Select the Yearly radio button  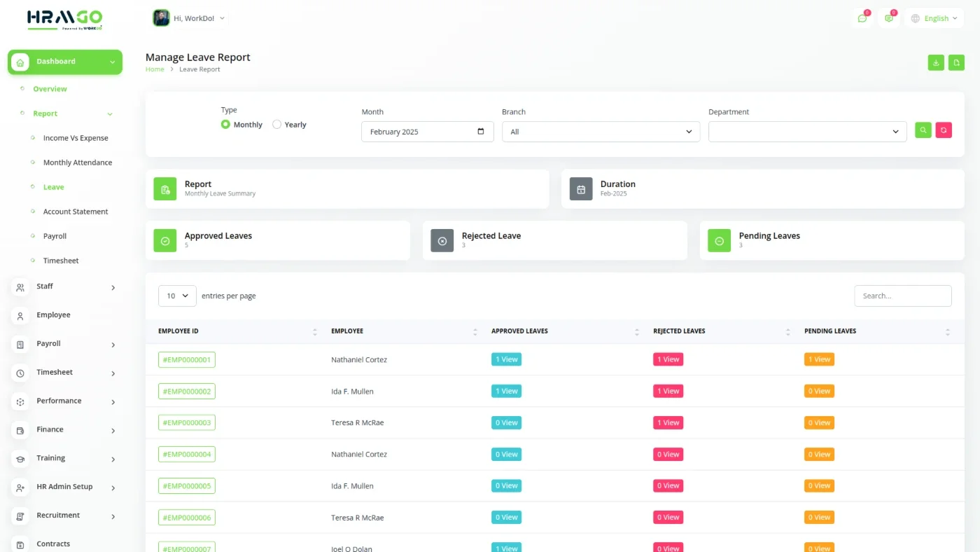click(x=276, y=125)
